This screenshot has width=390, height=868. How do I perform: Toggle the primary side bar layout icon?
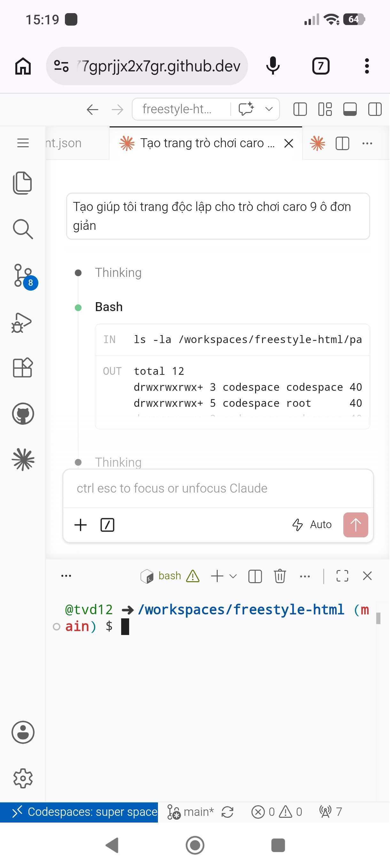(300, 109)
